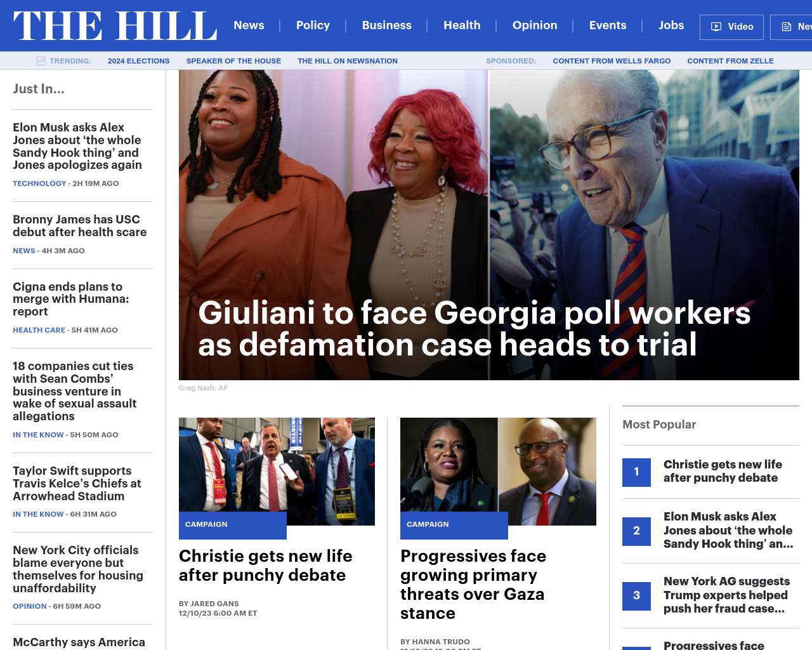The width and height of the screenshot is (812, 650).
Task: Open the News menu
Action: click(x=249, y=25)
